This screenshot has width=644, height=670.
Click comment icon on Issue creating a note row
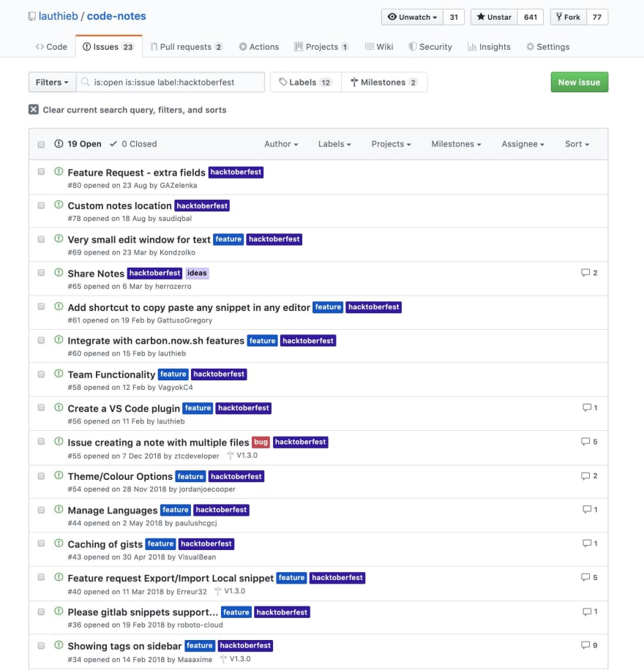585,441
